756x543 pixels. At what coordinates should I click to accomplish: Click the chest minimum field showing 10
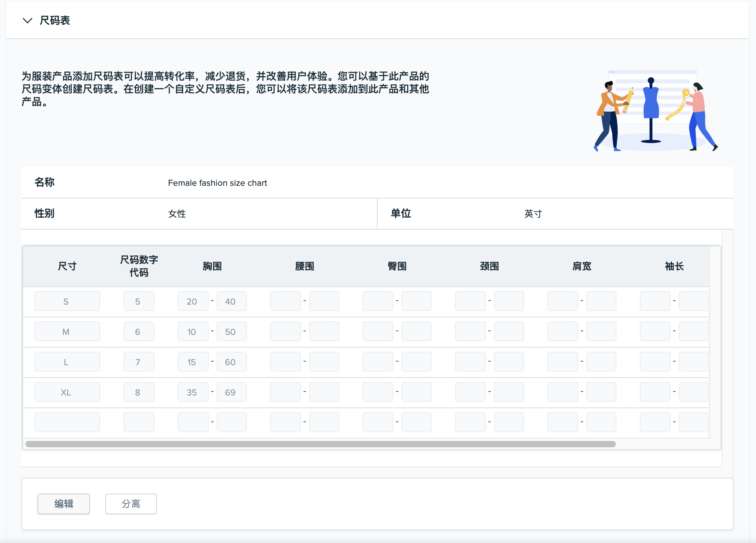tap(193, 331)
